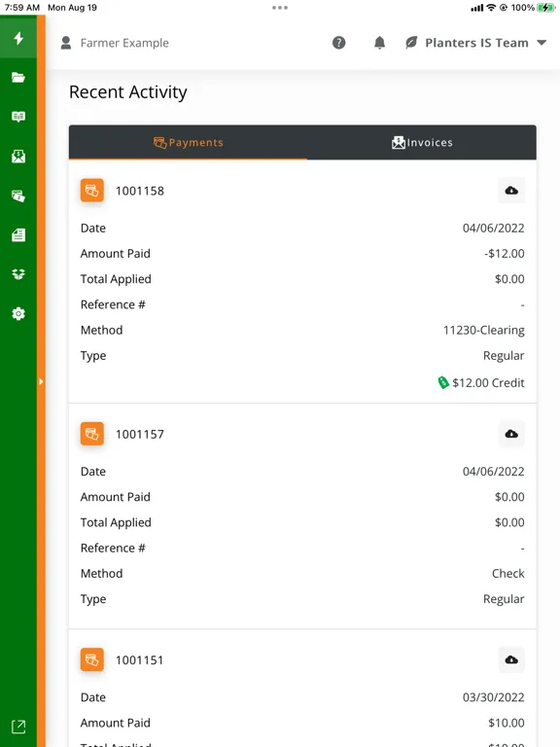
Task: Open the Dropbox-style boxes sidebar icon
Action: click(x=18, y=274)
